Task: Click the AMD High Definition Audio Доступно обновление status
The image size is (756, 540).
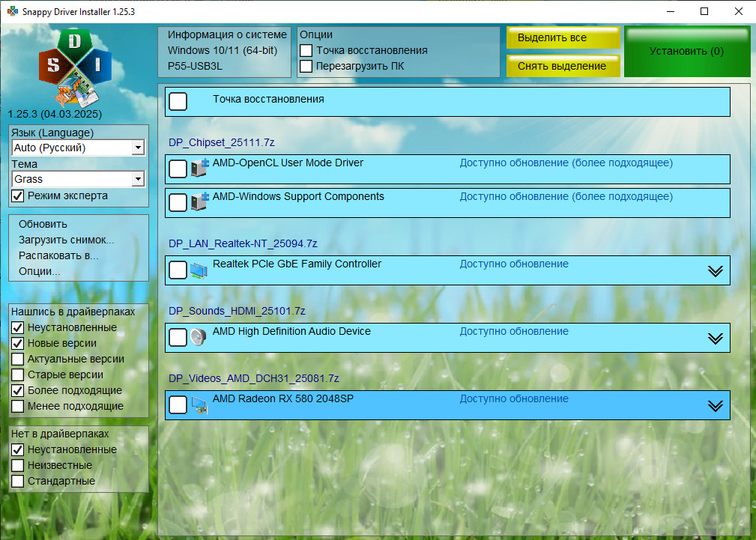Action: (x=514, y=332)
